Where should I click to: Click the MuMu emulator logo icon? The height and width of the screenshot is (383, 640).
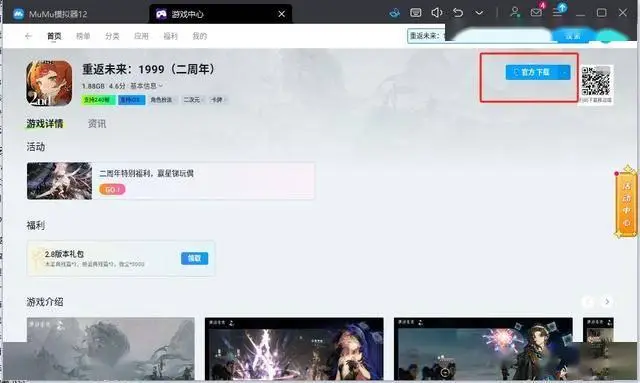coord(18,14)
